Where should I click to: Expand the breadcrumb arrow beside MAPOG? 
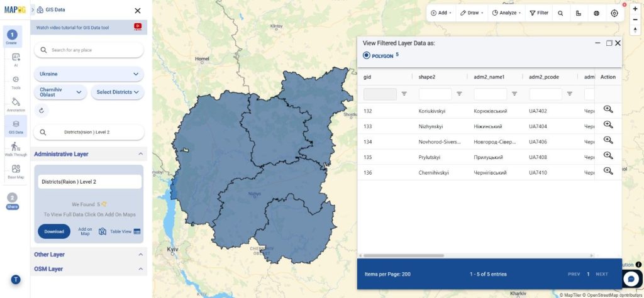(33, 9)
